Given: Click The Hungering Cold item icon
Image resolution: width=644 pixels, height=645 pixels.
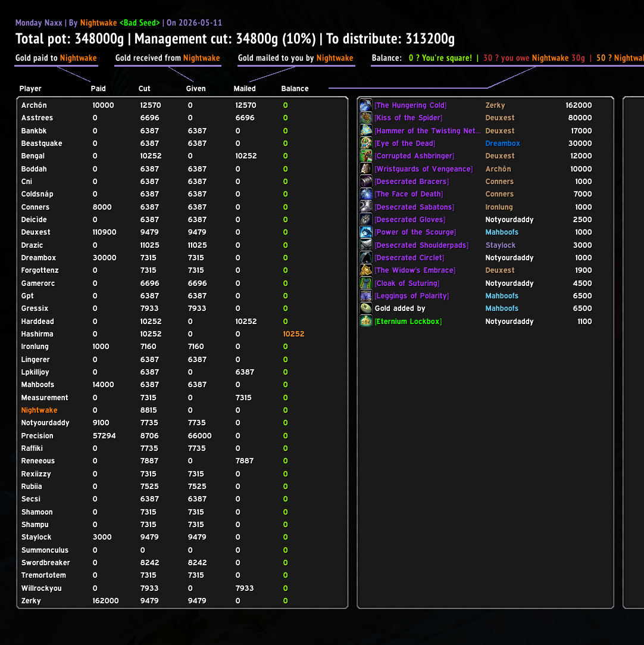Looking at the screenshot, I should [x=366, y=105].
